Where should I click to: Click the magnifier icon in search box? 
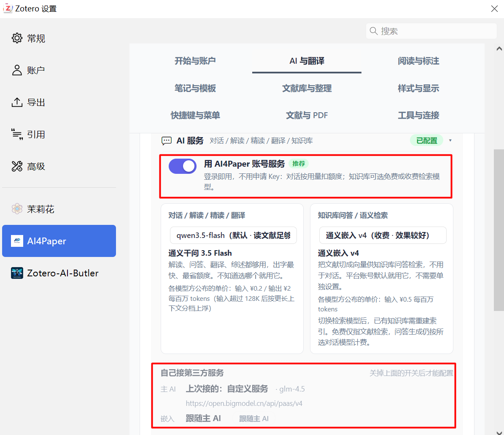click(x=374, y=31)
